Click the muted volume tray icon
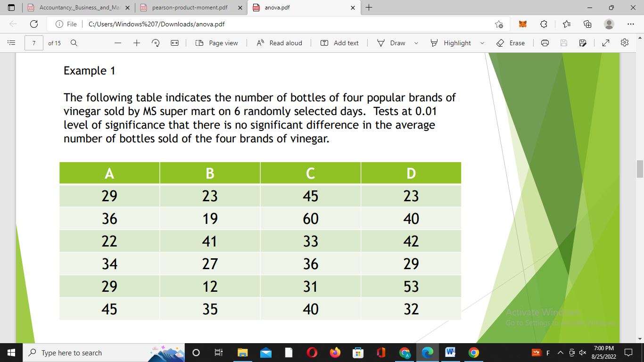 583,353
